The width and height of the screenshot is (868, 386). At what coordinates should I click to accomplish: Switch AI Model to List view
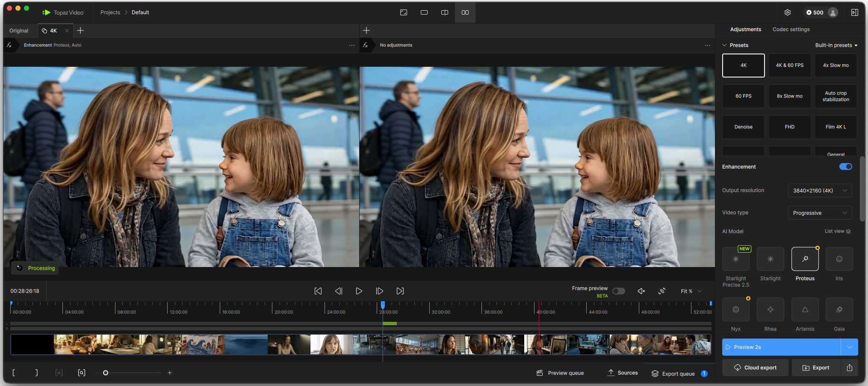[838, 231]
